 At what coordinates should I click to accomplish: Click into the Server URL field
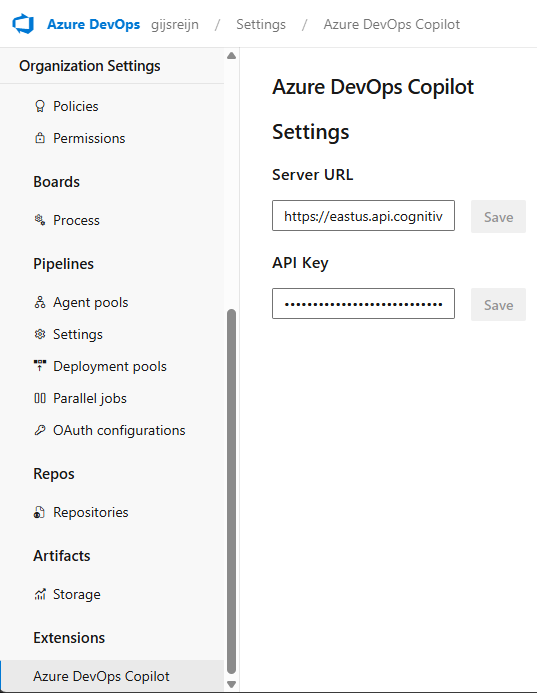point(363,216)
